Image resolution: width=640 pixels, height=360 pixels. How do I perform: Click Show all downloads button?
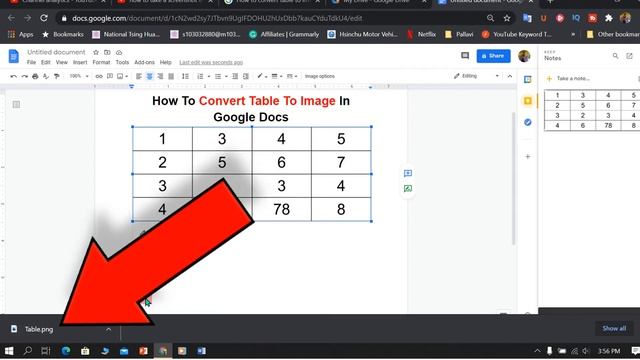(614, 329)
